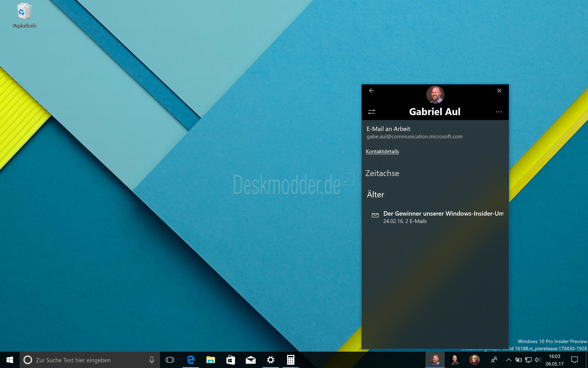The image size is (588, 368).
Task: Launch Microsoft Edge from the taskbar
Action: (190, 360)
